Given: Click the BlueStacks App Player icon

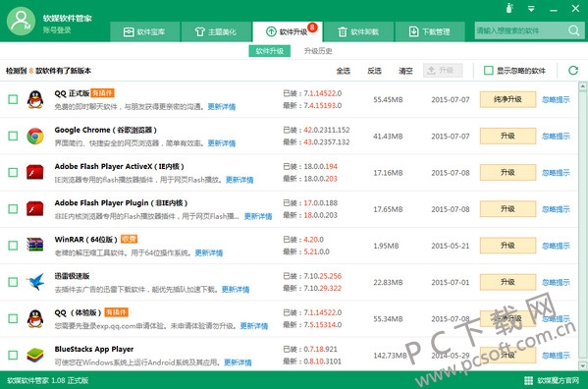Looking at the screenshot, I should (x=35, y=355).
